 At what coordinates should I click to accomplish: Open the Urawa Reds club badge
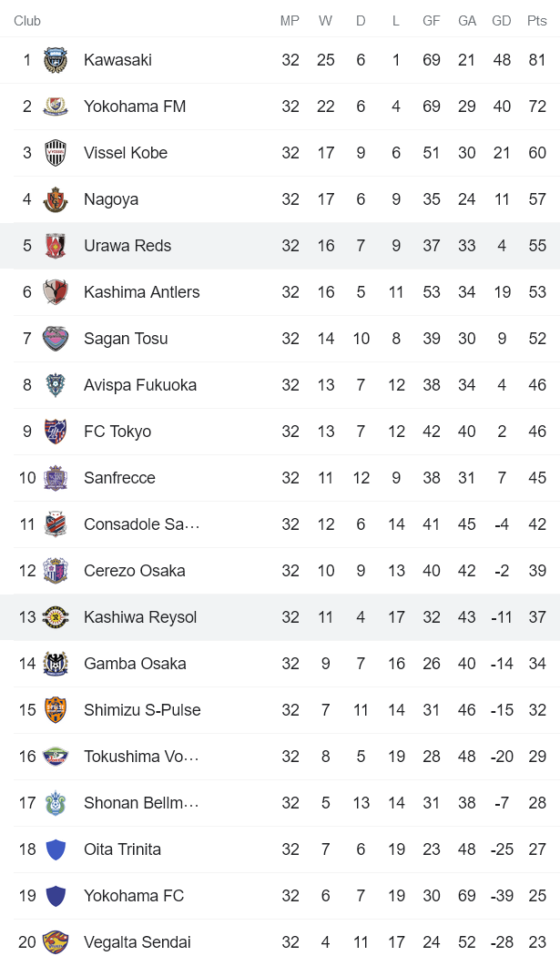coord(56,245)
